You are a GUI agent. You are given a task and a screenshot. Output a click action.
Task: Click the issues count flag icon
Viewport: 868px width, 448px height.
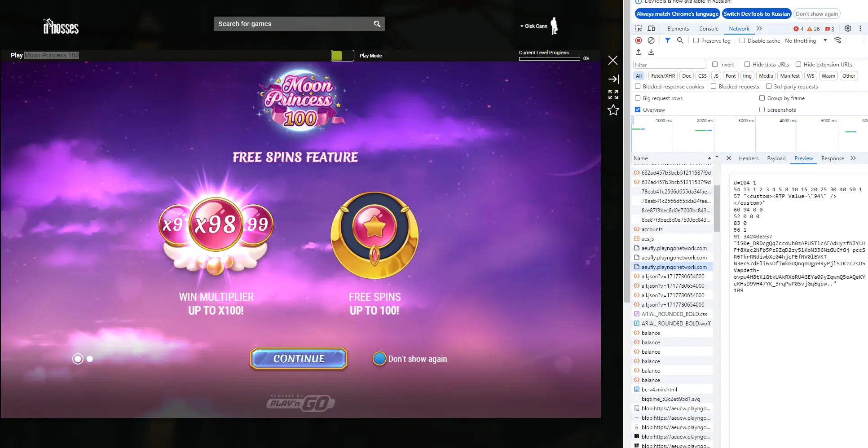point(828,29)
